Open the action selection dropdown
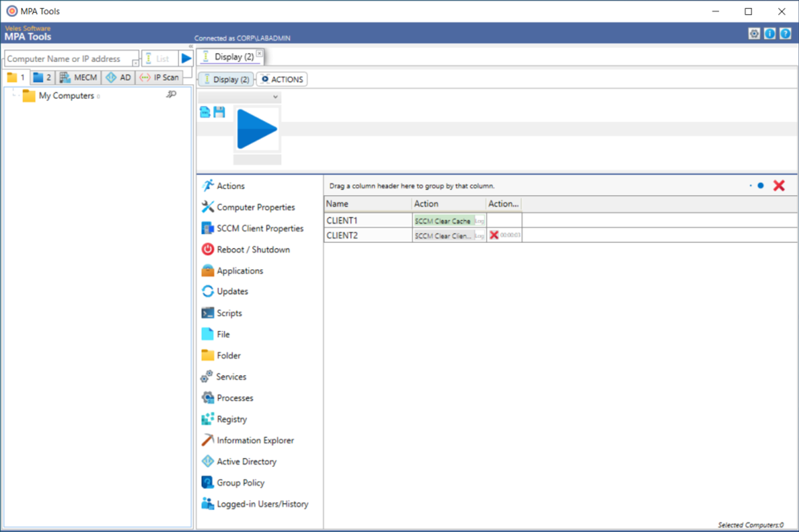The image size is (799, 532). (x=239, y=97)
